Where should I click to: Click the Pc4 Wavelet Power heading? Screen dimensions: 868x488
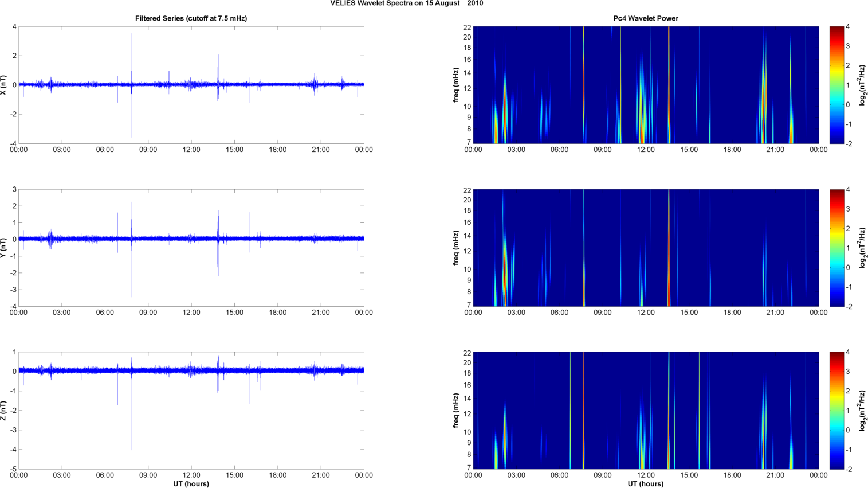645,18
